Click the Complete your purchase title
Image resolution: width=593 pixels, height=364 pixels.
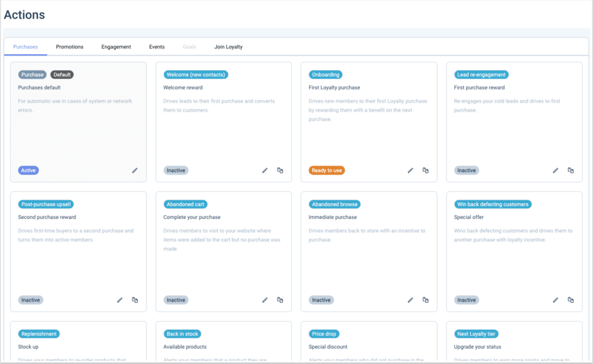191,217
